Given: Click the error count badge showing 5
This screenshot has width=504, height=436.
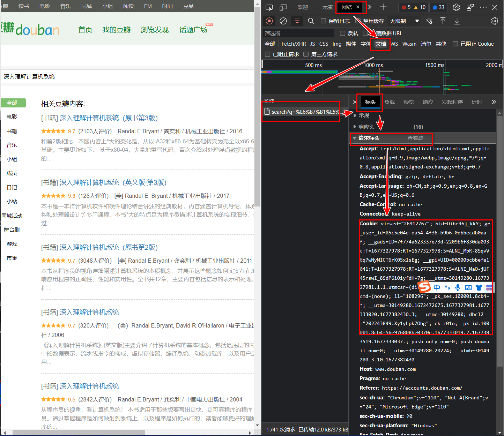Looking at the screenshot, I should pyautogui.click(x=406, y=7).
